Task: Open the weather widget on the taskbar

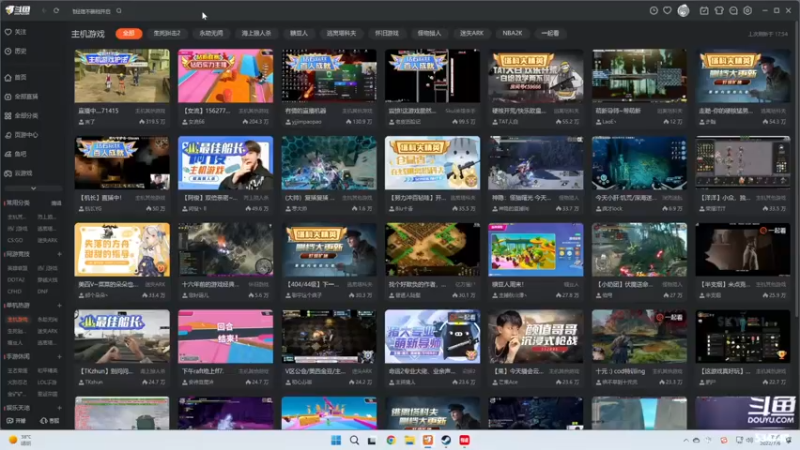Action: click(20, 440)
